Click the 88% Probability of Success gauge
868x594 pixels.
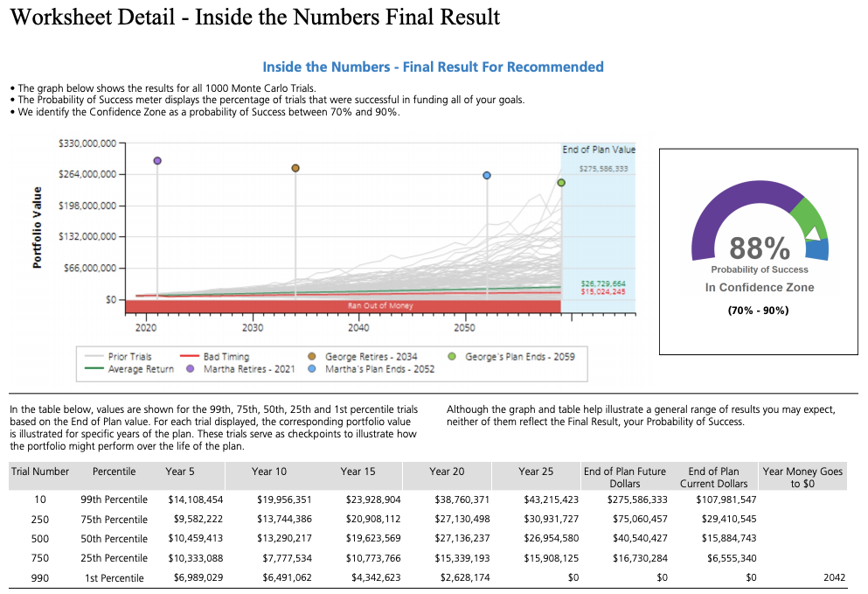[x=759, y=248]
